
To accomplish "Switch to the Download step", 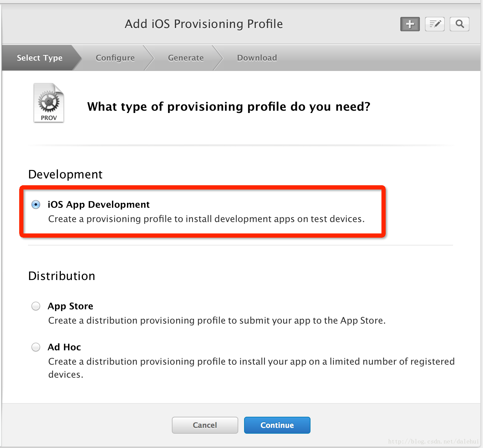I will pos(257,58).
